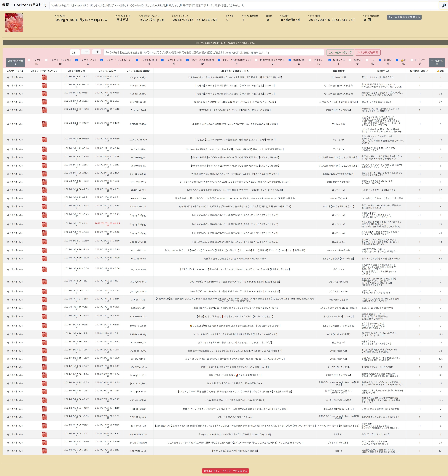The height and width of the screenshot is (476, 448).
Task: Click the 投稿テキスト column header
Action: (383, 71)
